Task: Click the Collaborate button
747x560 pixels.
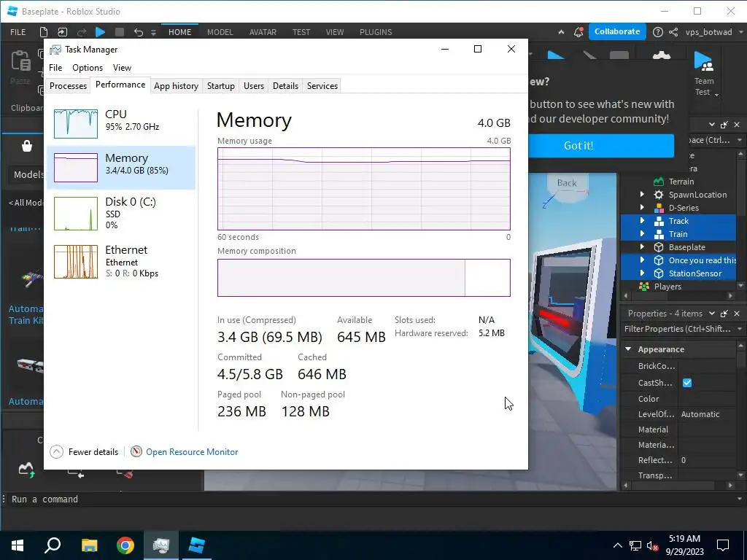Action: point(617,31)
